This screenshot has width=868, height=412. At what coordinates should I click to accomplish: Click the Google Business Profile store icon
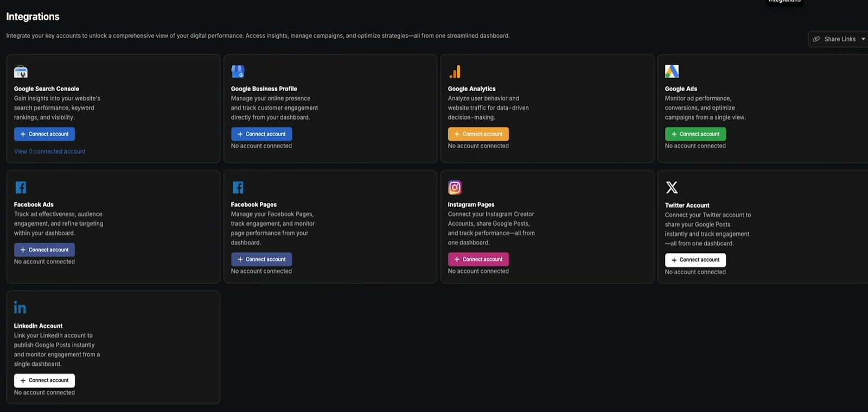238,71
